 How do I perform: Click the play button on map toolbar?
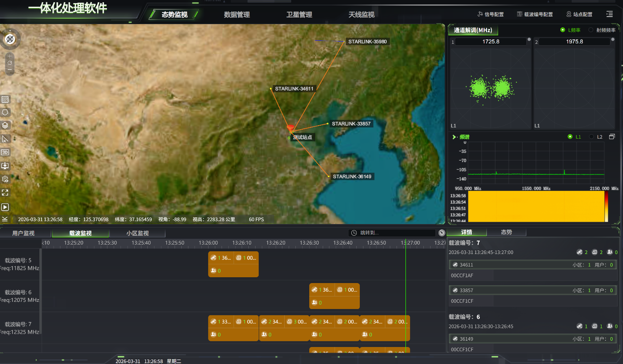pos(5,207)
